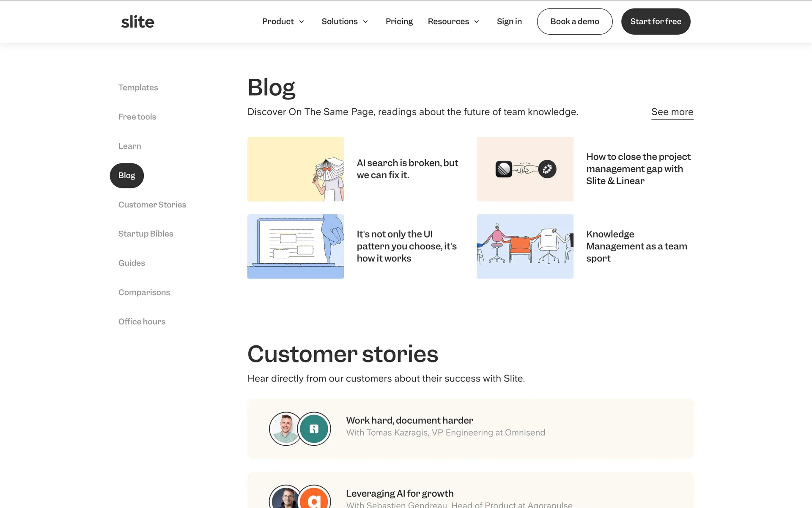Image resolution: width=812 pixels, height=508 pixels.
Task: Open the AI search article thumbnail
Action: [x=295, y=169]
